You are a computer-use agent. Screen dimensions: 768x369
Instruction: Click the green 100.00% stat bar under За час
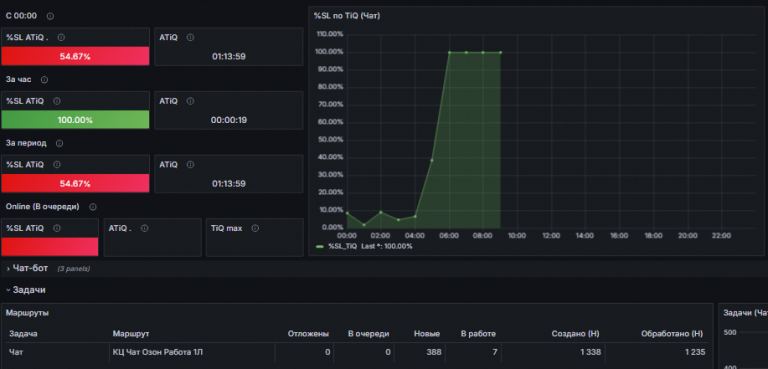point(75,120)
